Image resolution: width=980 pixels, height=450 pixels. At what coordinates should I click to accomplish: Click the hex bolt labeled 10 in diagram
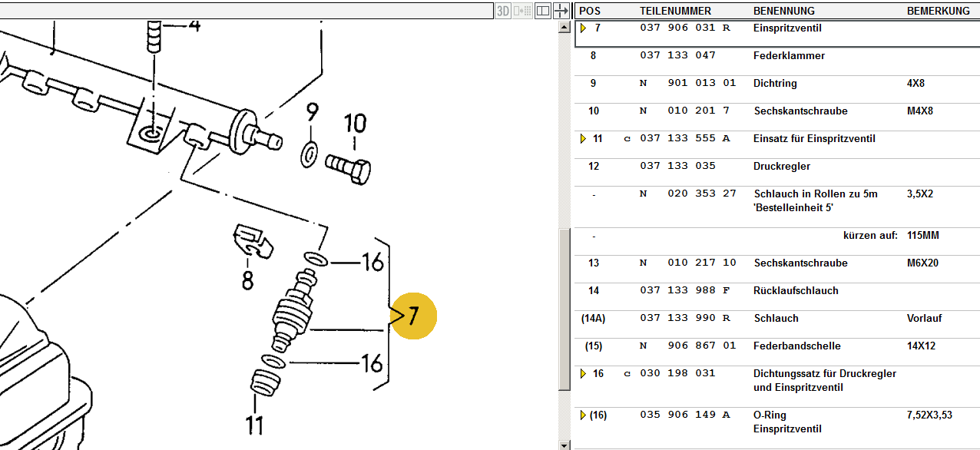click(x=348, y=167)
